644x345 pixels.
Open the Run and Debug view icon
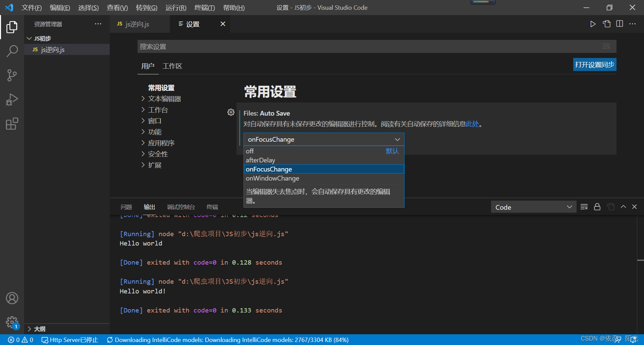click(12, 99)
